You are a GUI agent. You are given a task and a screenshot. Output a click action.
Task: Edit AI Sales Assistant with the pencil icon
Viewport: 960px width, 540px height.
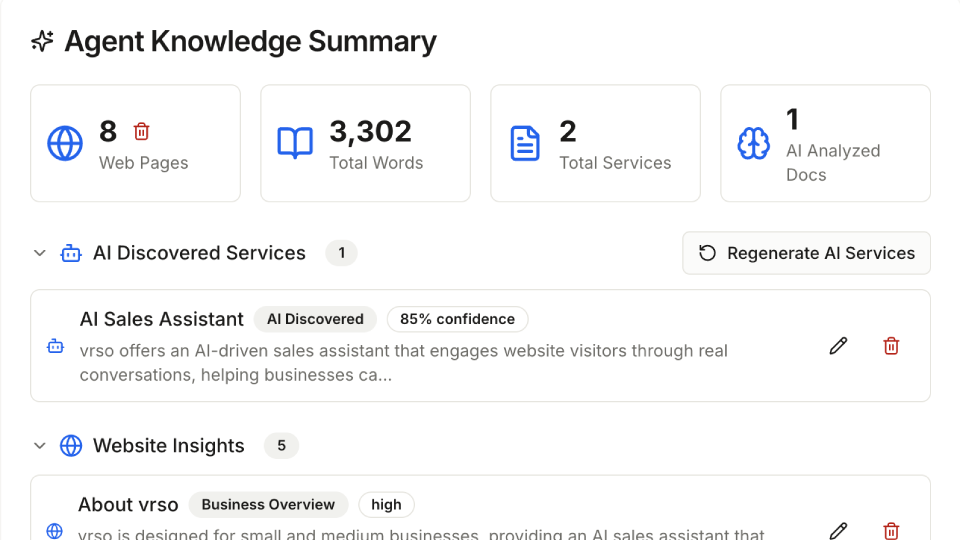pyautogui.click(x=838, y=346)
